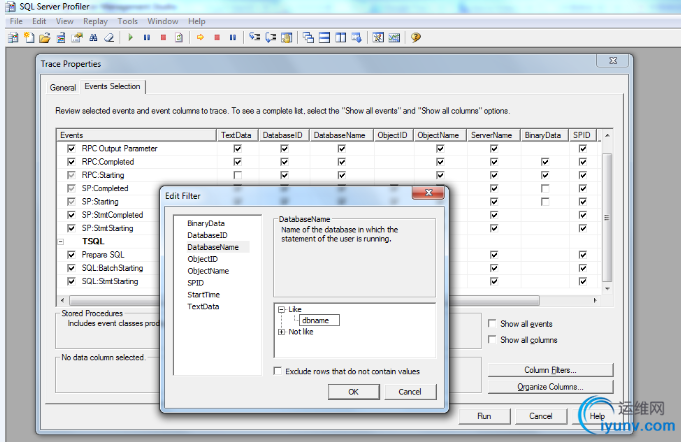Image resolution: width=681 pixels, height=442 pixels.
Task: Click the Tile Vertically toolbar icon
Action: [340, 38]
